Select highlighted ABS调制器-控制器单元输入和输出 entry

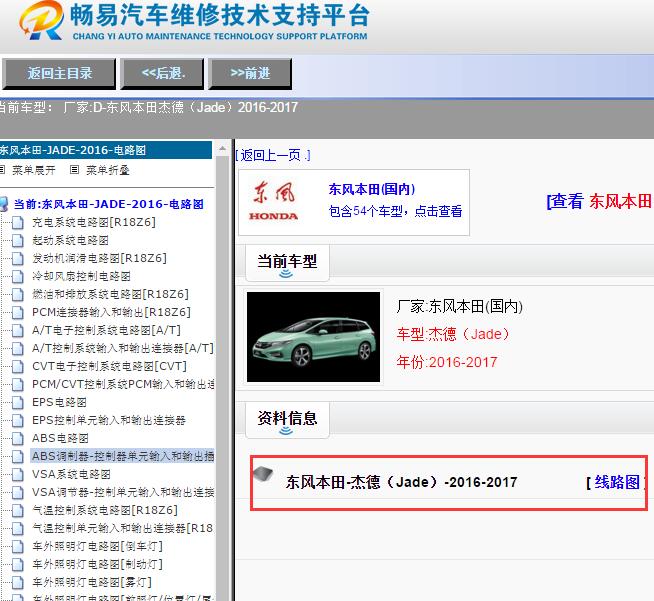(x=123, y=456)
